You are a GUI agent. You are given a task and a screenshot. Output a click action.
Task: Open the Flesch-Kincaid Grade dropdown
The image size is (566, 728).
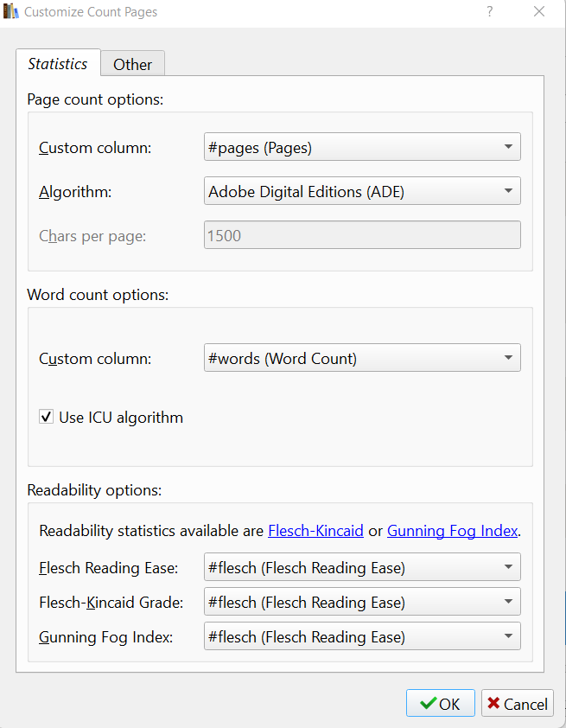coord(362,602)
